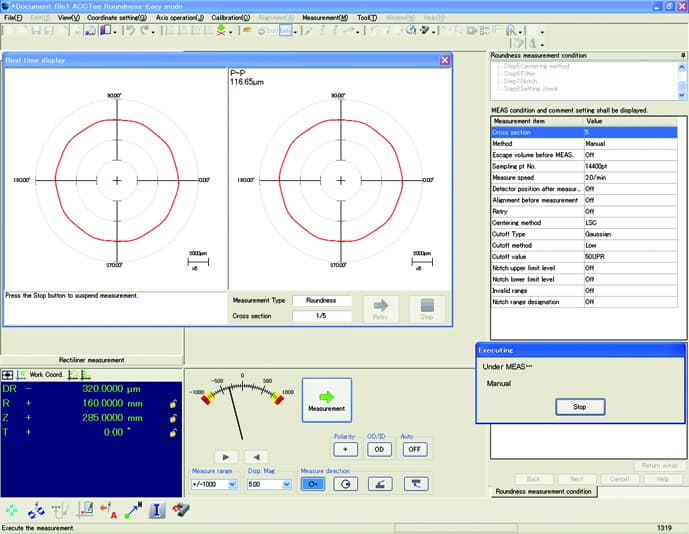Click Stop in the Executing dialog
The image size is (689, 534).
[x=580, y=407]
